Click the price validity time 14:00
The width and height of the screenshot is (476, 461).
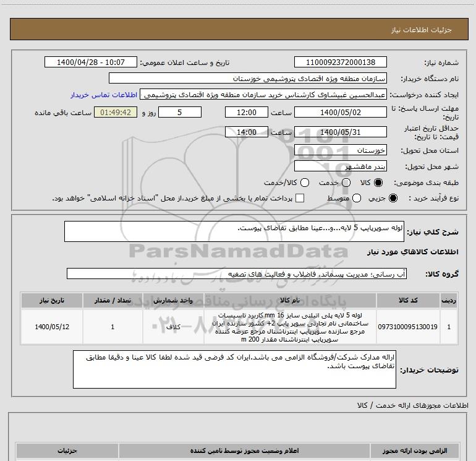[x=247, y=132]
